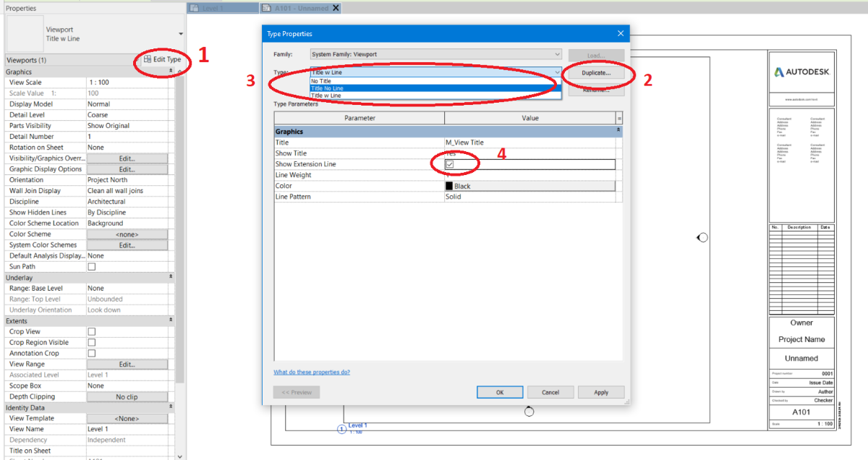Click the Detail Level Coarse value
This screenshot has height=460, width=868.
click(x=127, y=115)
